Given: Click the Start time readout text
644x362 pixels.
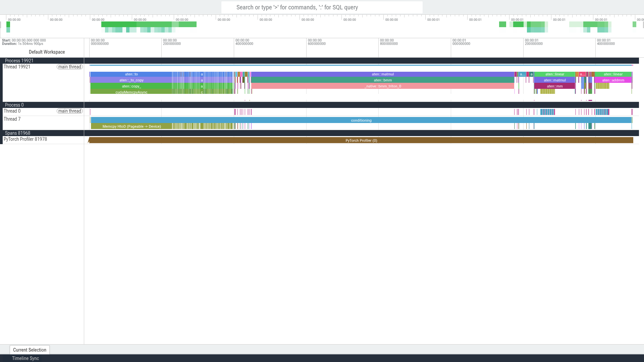Looking at the screenshot, I should pyautogui.click(x=24, y=40).
